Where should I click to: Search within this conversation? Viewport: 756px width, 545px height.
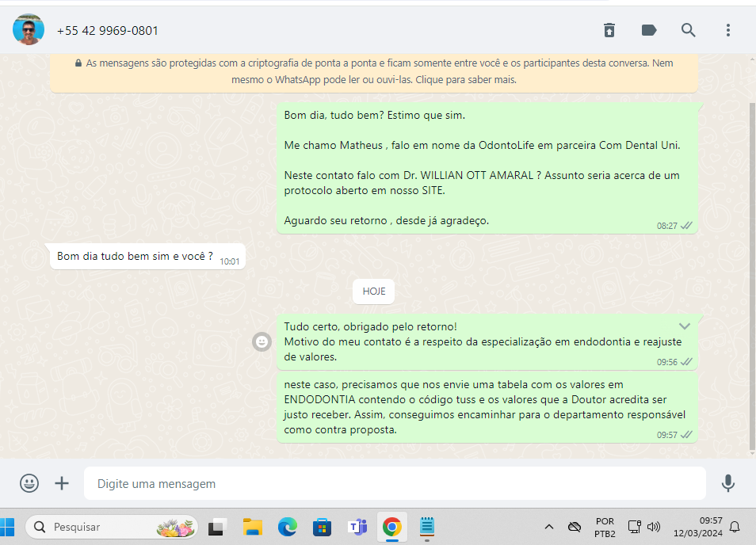click(x=689, y=30)
